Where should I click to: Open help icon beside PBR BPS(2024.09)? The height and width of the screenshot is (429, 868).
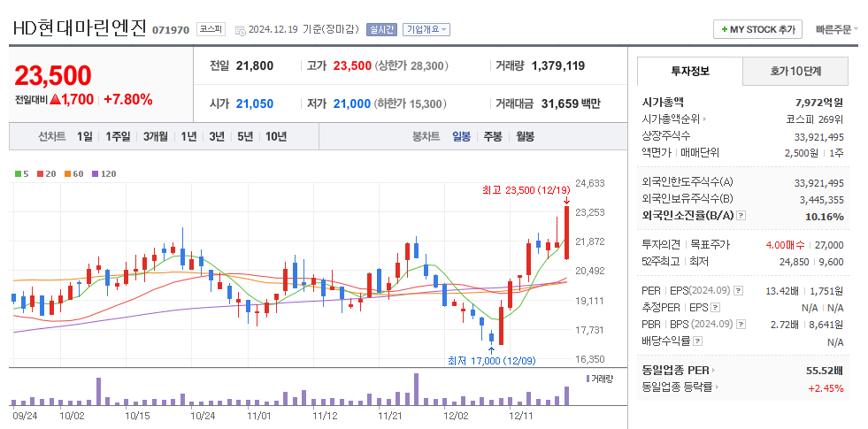[741, 325]
